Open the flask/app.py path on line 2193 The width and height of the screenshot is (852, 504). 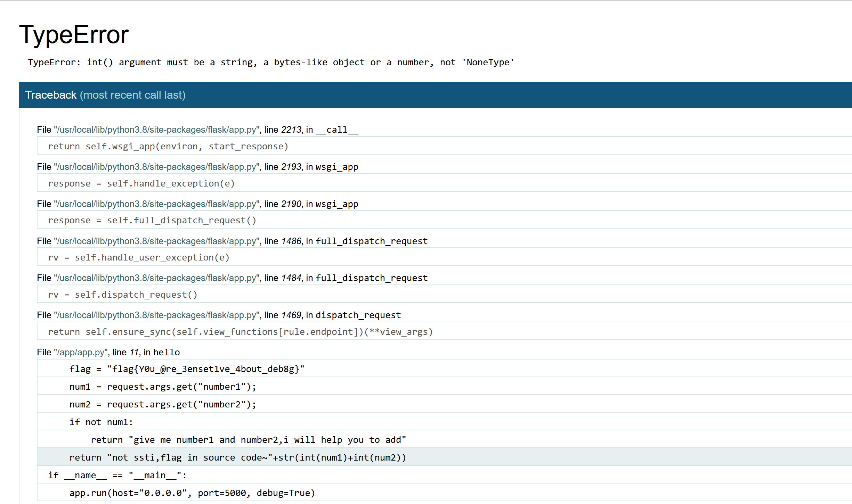coord(156,167)
